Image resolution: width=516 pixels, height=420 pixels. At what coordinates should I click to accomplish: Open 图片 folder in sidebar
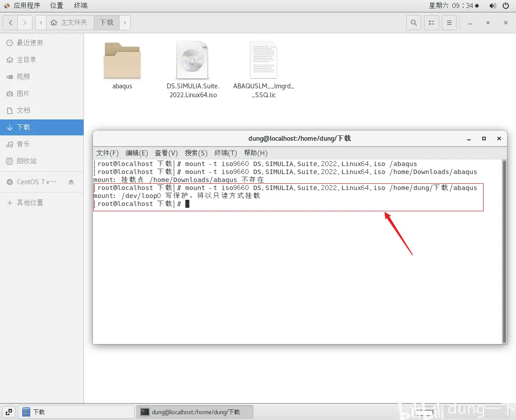coord(42,94)
